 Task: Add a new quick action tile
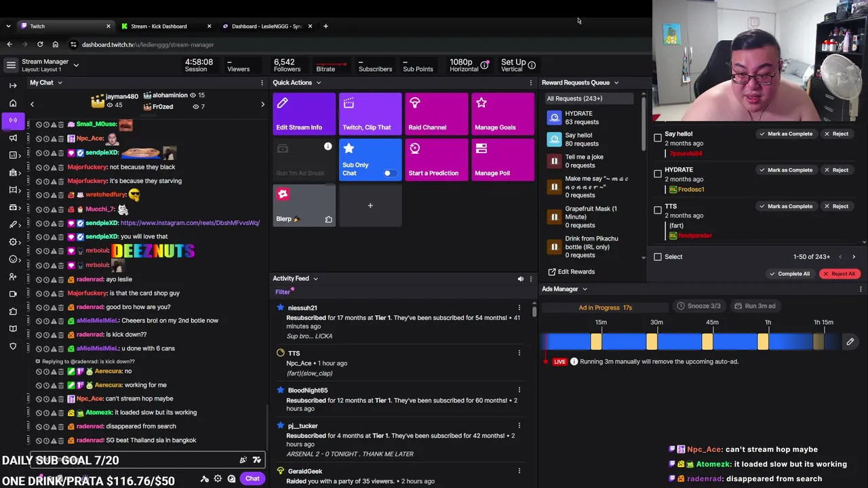click(x=370, y=205)
